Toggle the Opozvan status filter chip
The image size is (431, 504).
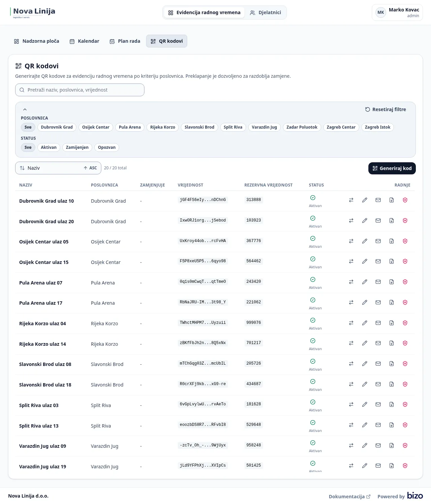(x=106, y=147)
